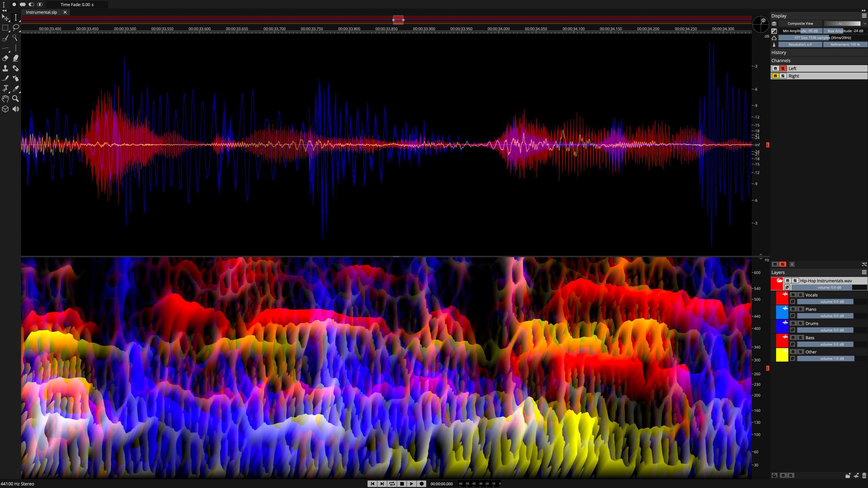Select the Zoom tool
The image size is (868, 488).
click(16, 99)
